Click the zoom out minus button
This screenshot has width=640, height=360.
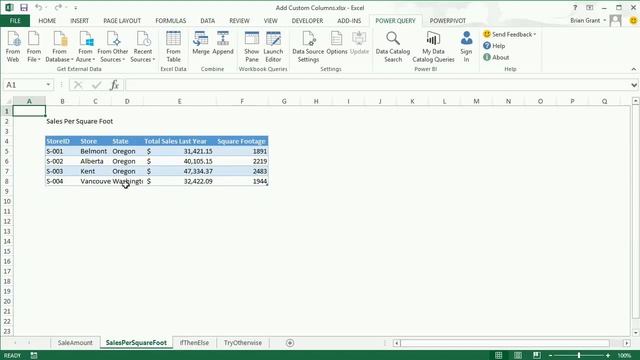point(550,356)
